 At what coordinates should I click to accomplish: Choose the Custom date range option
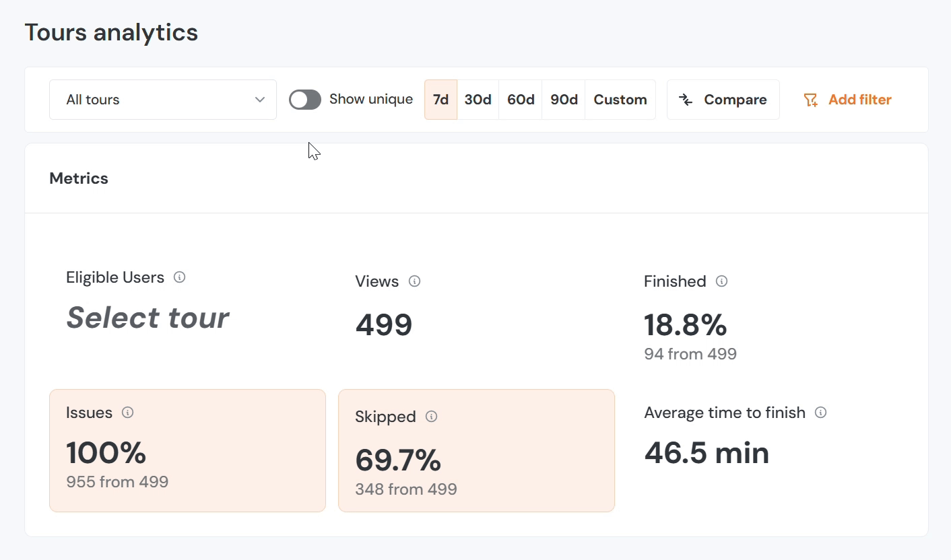(620, 100)
